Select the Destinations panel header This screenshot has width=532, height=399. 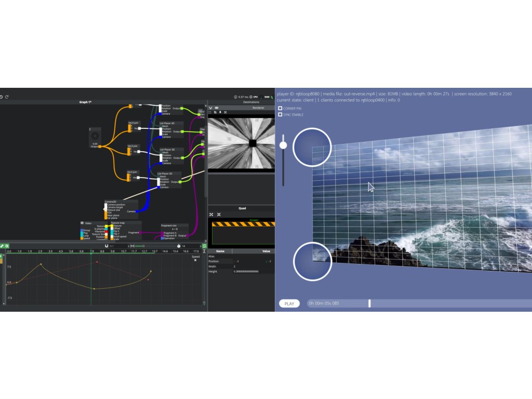[251, 102]
